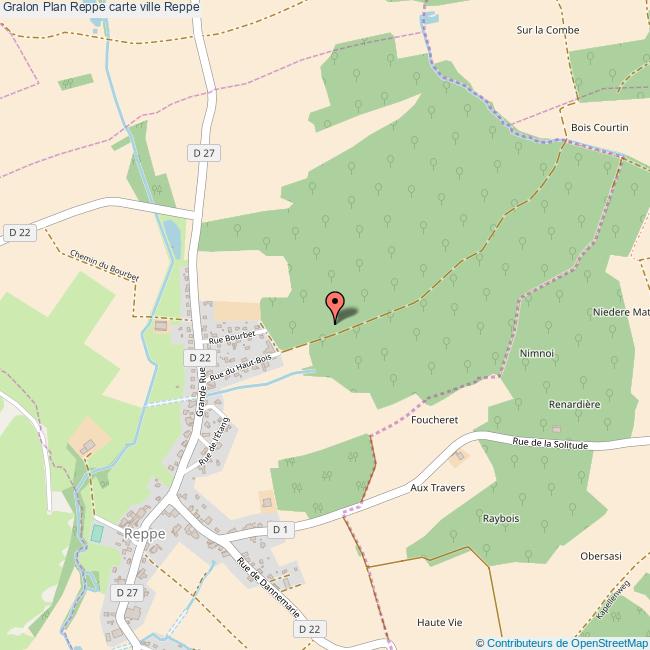Viewport: 650px width, 650px height.
Task: Click the D 27 road shield near top
Action: coord(204,153)
